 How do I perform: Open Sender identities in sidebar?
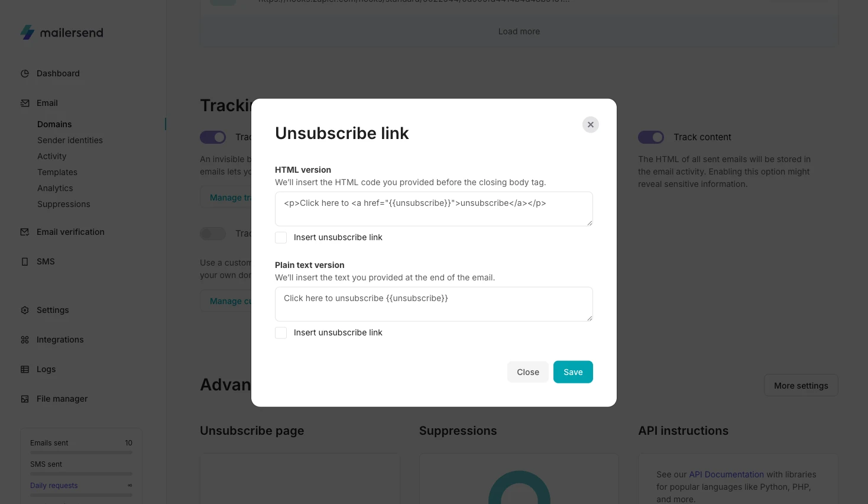pos(70,140)
